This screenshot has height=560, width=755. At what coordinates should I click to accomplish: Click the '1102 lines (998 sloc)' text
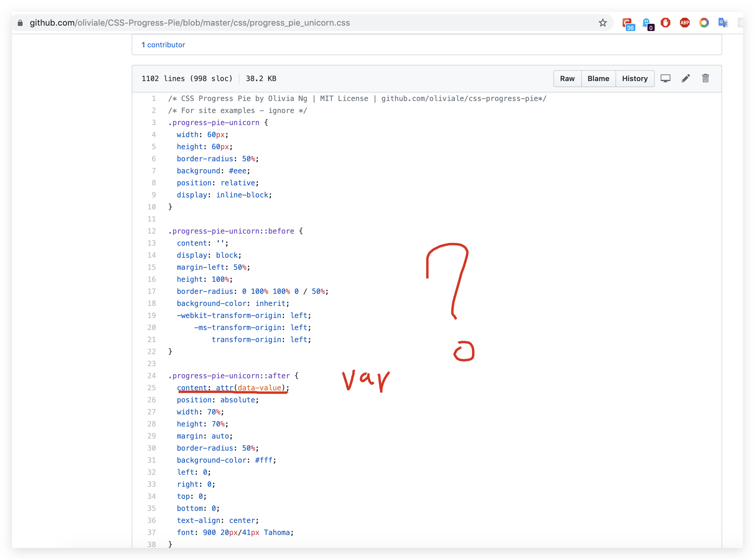click(187, 79)
